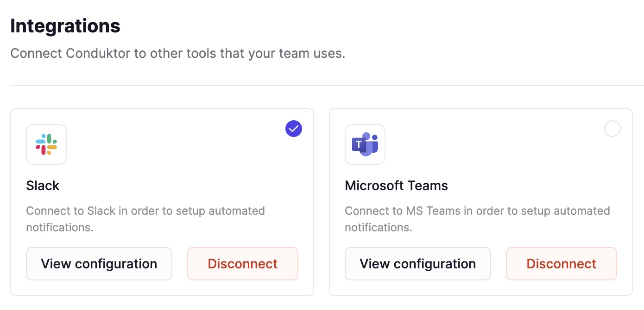
Task: Click the 'Connect Conduktor to other tools' subtitle
Action: (178, 53)
